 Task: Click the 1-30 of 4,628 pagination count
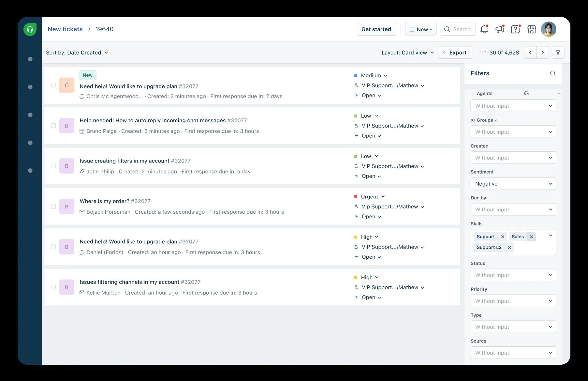click(x=502, y=53)
